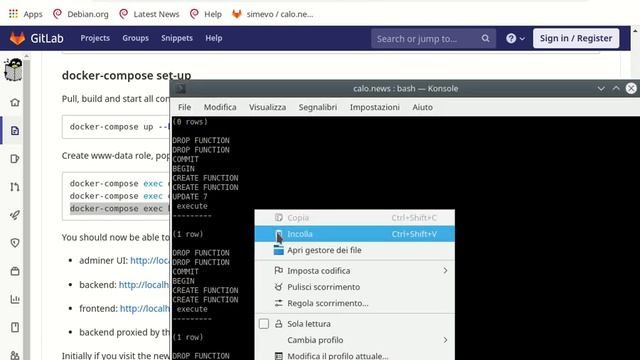Open the Modifica menu in Konsole
This screenshot has height=360, width=640.
point(220,107)
